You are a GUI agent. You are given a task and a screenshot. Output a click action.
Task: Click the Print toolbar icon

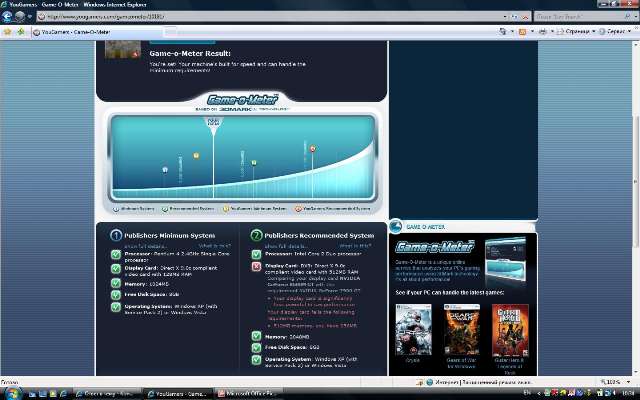tap(542, 31)
